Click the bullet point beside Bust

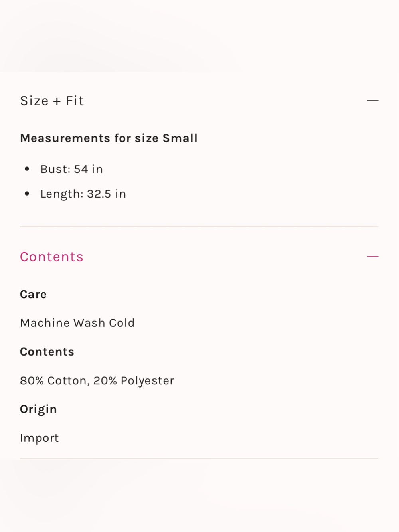27,169
